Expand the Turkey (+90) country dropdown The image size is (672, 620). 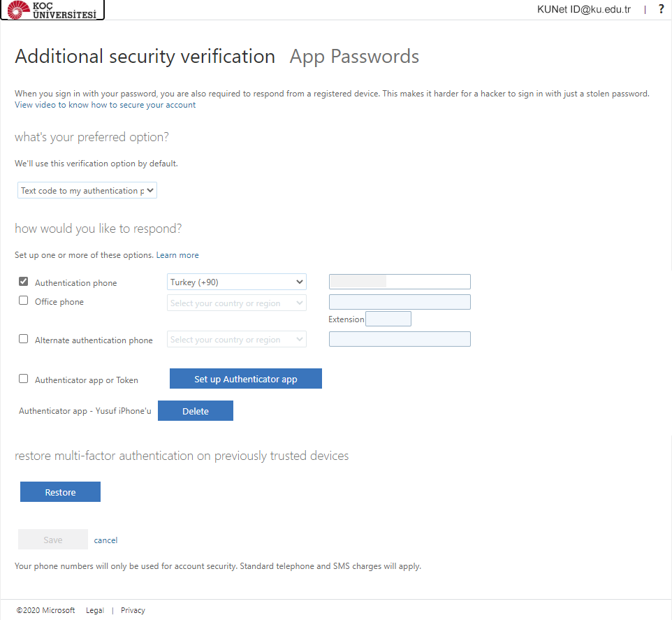click(x=237, y=282)
